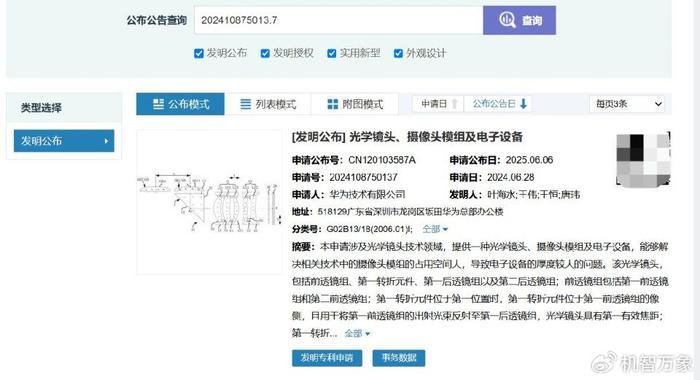Toggle the 外观设计 checkbox
This screenshot has width=700, height=380.
tap(398, 54)
